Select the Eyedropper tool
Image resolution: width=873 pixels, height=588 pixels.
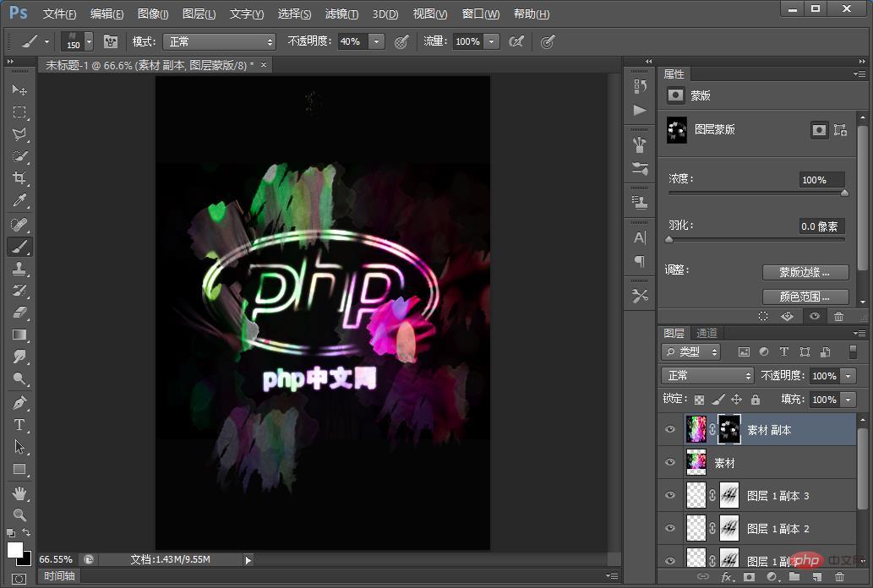pyautogui.click(x=19, y=200)
